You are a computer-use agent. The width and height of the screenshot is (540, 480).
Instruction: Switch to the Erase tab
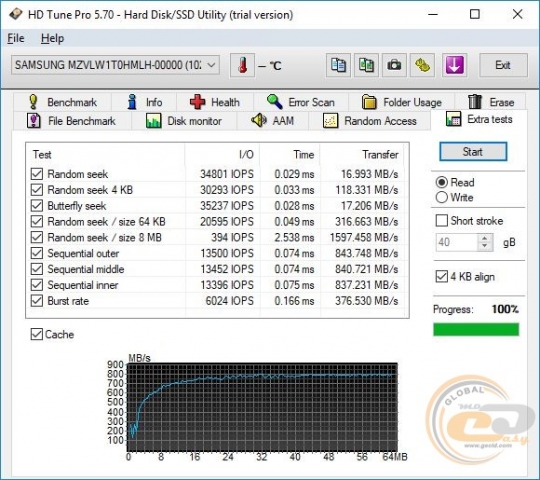[490, 102]
